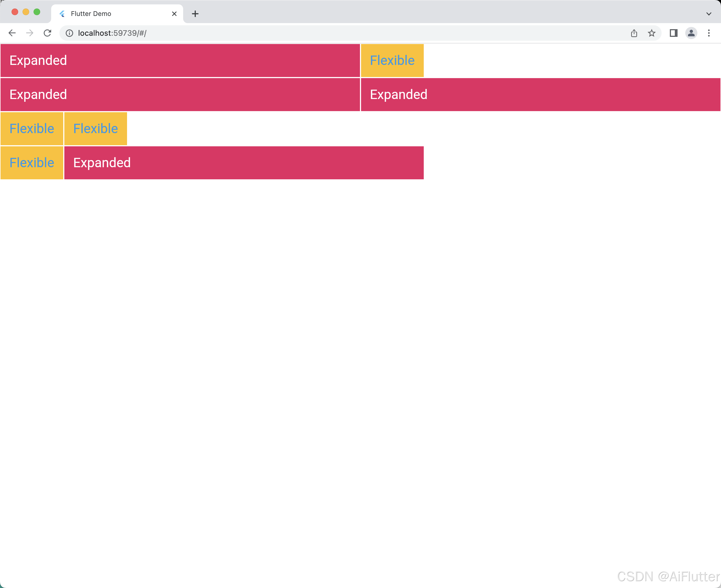The image size is (721, 588).
Task: Click right Expanded box in second row
Action: (x=541, y=95)
